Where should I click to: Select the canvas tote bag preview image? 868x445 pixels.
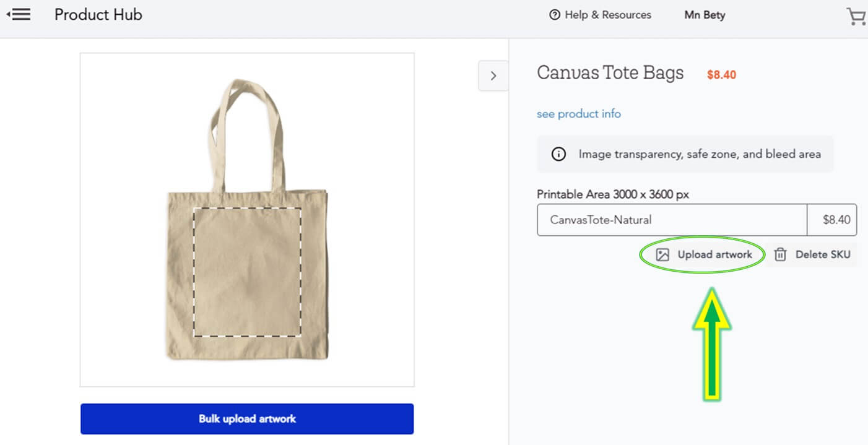(x=247, y=220)
